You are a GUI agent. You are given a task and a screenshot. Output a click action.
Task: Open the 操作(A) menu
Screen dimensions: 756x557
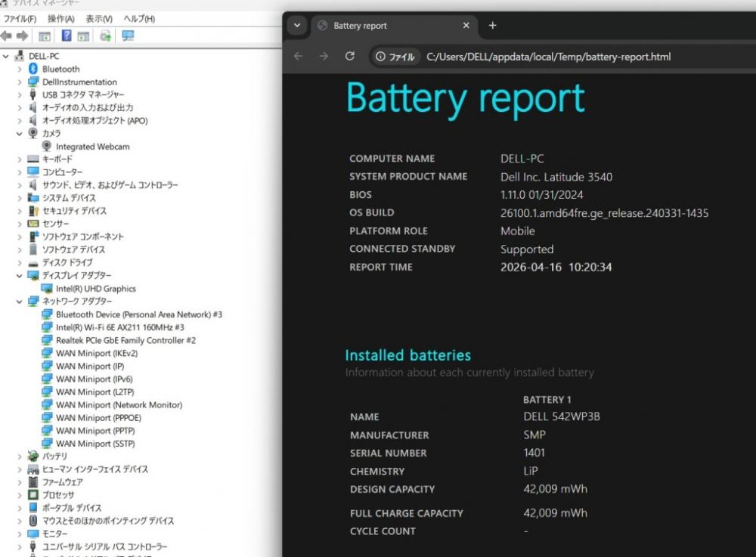pyautogui.click(x=60, y=18)
